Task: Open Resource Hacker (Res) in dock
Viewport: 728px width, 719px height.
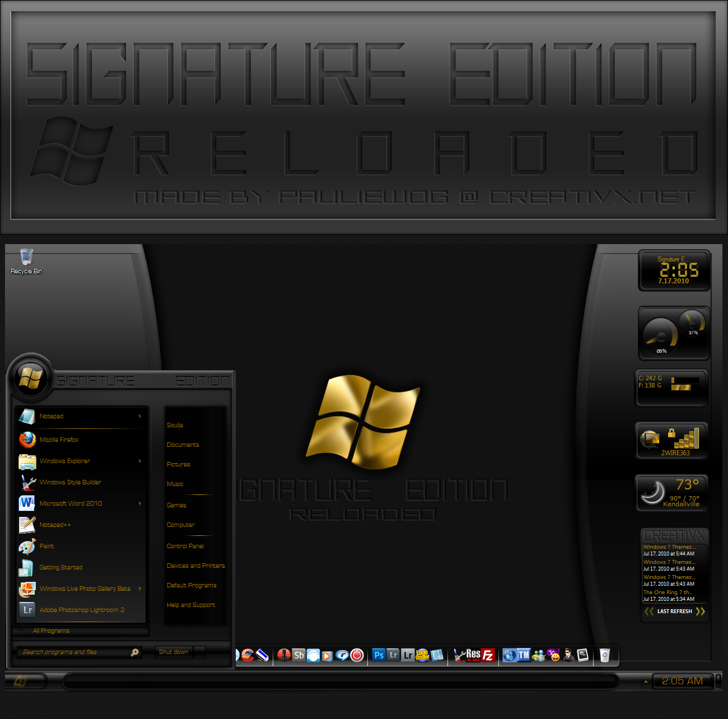Action: (x=474, y=655)
